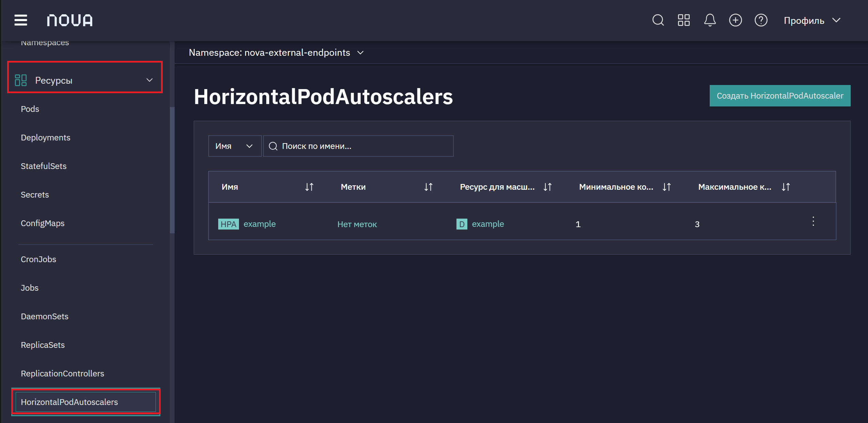The image size is (868, 423).
Task: Click the HorizontalPodAutoscalers page heading
Action: pyautogui.click(x=323, y=97)
